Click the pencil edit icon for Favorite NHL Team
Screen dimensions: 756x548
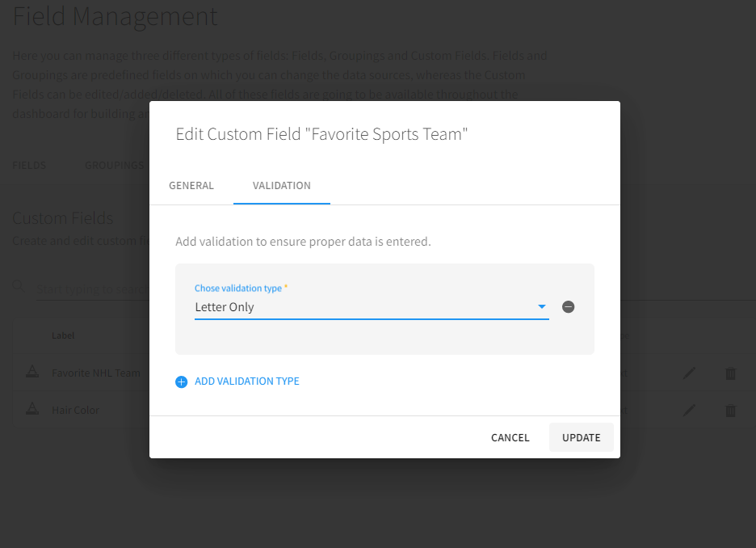point(689,373)
